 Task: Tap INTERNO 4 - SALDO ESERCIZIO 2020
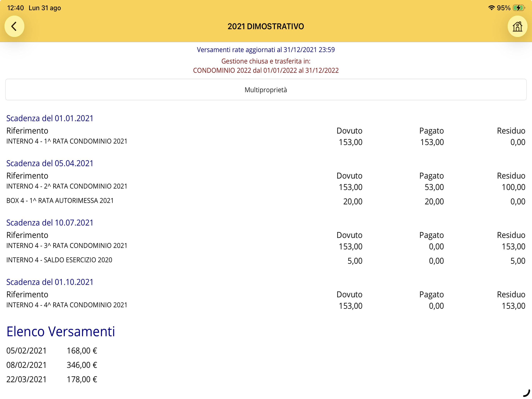point(59,260)
